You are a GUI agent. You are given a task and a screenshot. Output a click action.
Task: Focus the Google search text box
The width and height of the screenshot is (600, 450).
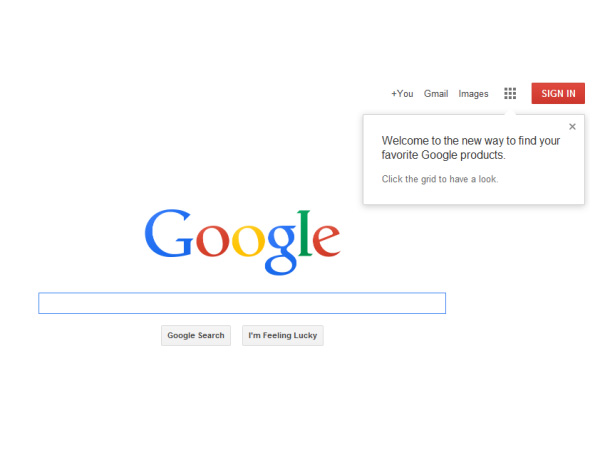[242, 303]
